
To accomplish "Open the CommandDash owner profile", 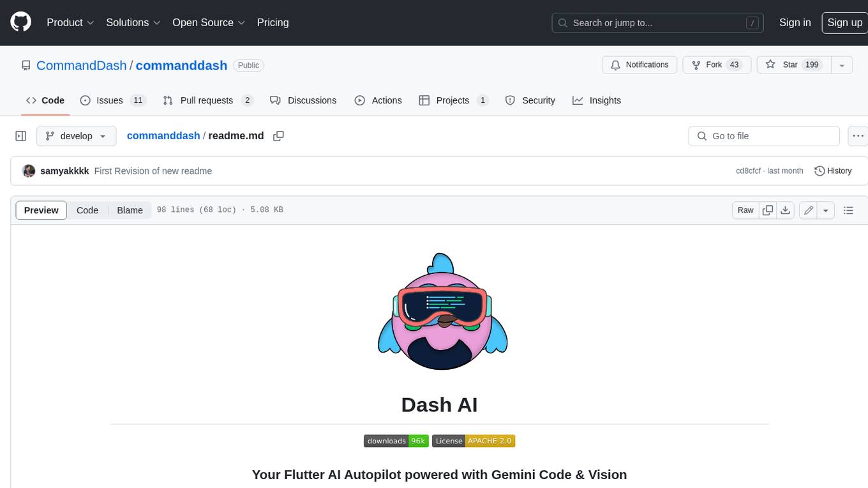I will tap(82, 65).
